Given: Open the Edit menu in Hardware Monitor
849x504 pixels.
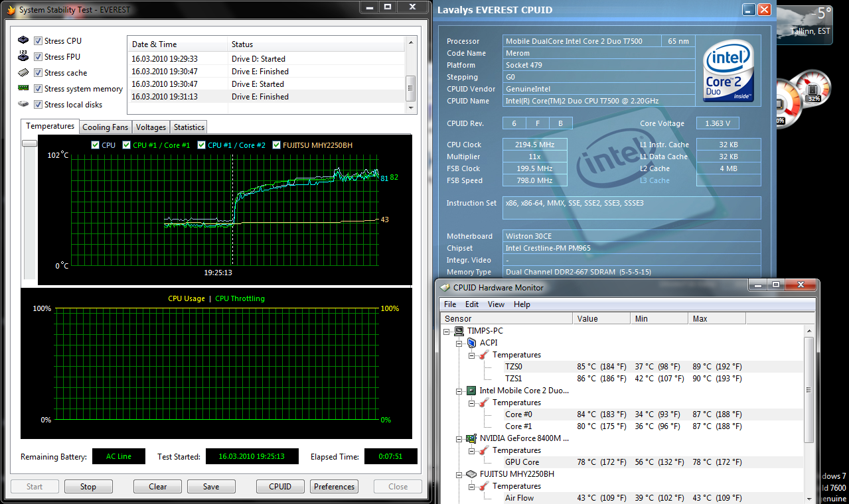Looking at the screenshot, I should [472, 304].
